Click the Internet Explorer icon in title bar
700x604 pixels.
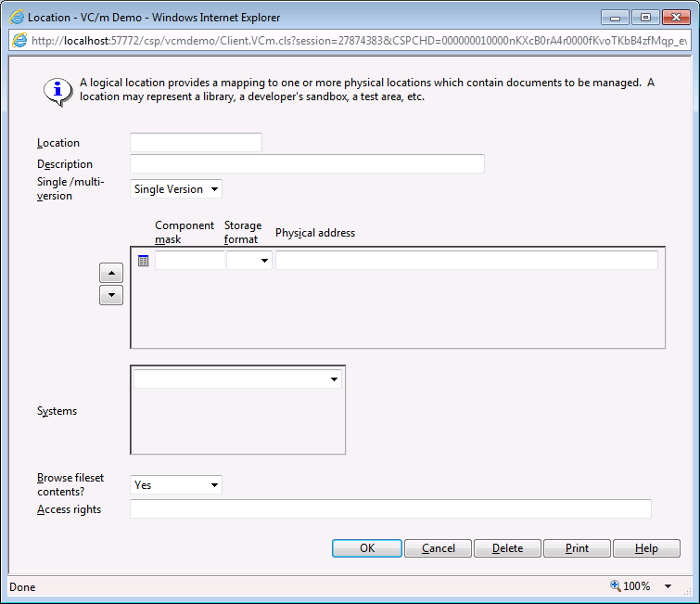coord(17,17)
